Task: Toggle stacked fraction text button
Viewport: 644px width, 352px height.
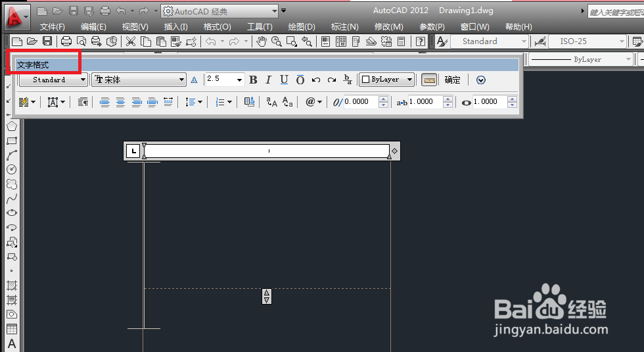Action: [348, 80]
